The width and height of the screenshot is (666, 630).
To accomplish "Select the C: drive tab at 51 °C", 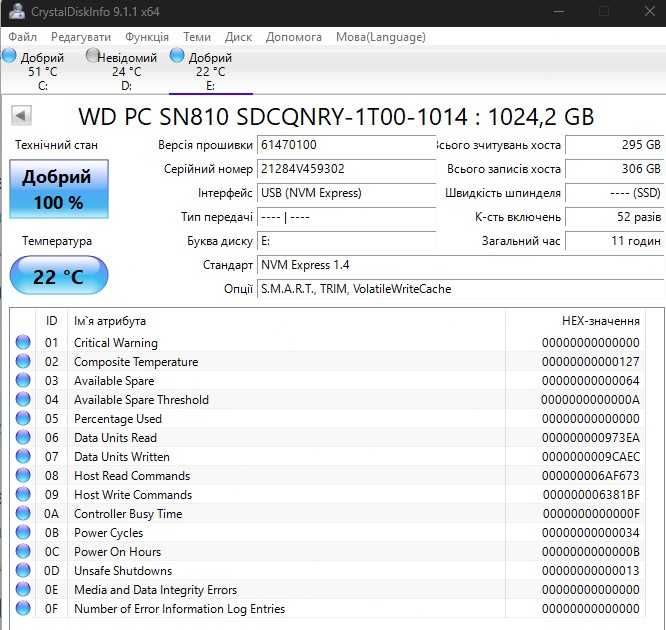I will pos(42,71).
